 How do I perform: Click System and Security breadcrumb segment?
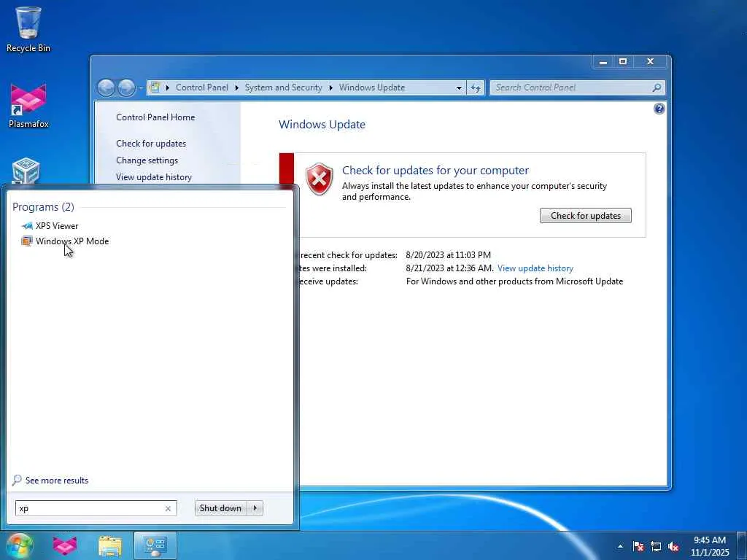[x=284, y=87]
